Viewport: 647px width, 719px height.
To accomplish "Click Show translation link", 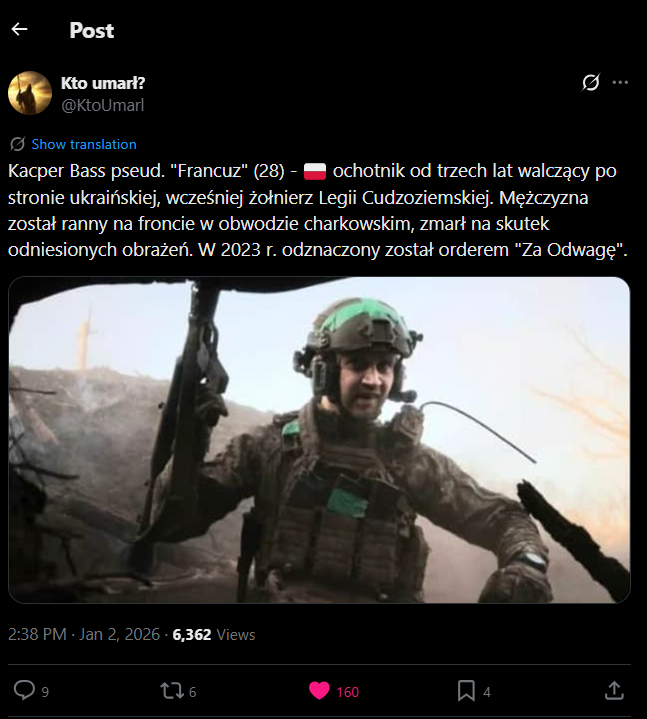I will pyautogui.click(x=84, y=144).
